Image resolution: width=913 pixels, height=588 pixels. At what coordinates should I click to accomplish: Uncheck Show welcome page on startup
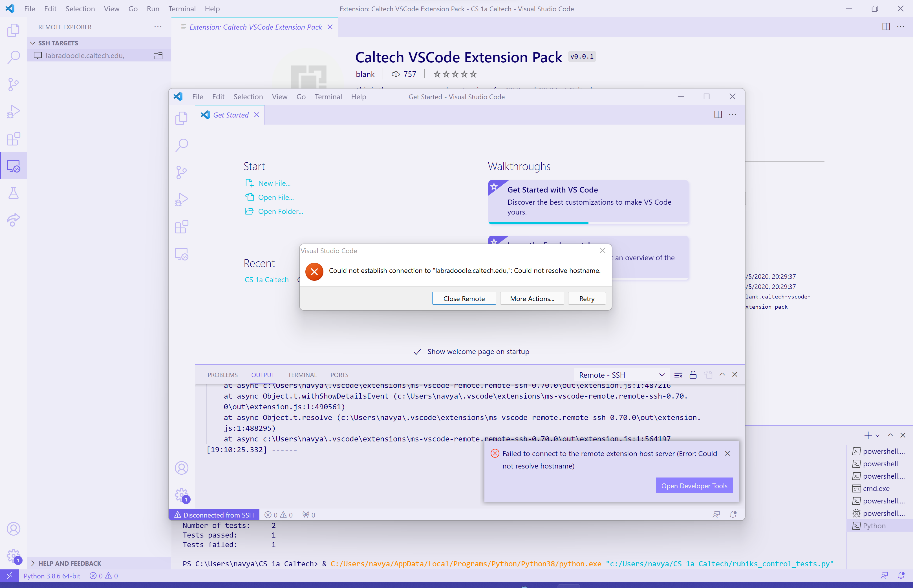click(x=417, y=352)
